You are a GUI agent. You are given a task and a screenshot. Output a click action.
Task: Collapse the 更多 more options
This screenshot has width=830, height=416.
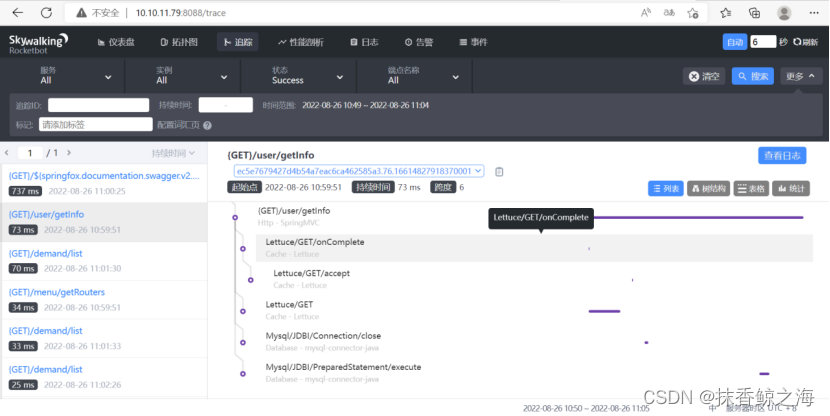tap(801, 76)
